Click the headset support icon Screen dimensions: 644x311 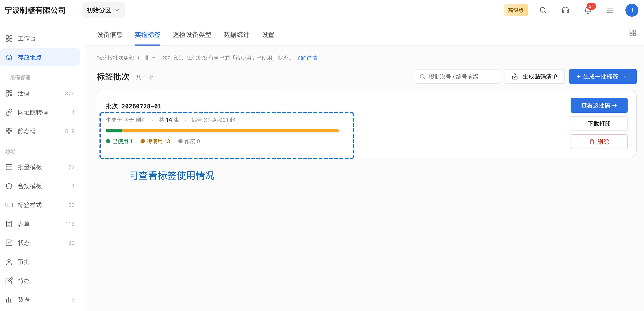pos(565,10)
